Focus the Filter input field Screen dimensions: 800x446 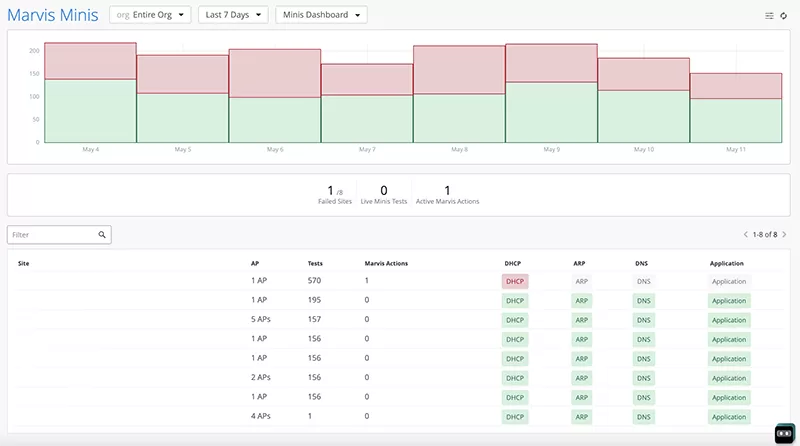[59, 235]
